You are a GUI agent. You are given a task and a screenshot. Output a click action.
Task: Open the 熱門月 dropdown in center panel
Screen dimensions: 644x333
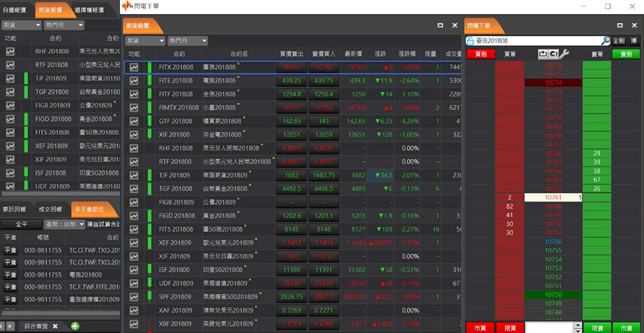(187, 40)
